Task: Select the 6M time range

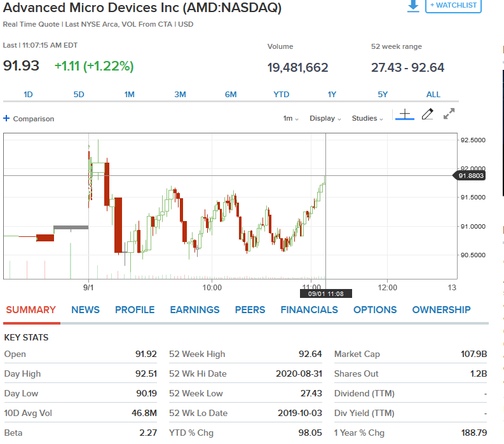Action: [231, 95]
